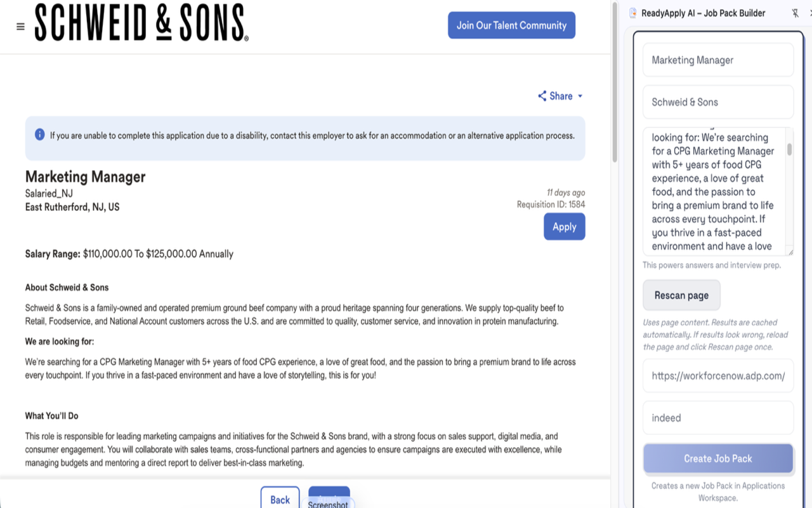Click Join Our Talent Community button
Viewport: 812px width, 508px height.
[x=511, y=25]
